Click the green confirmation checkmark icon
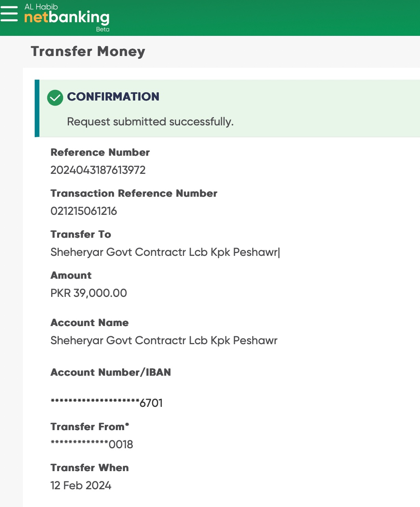Viewport: 420px width, 507px height. (55, 97)
